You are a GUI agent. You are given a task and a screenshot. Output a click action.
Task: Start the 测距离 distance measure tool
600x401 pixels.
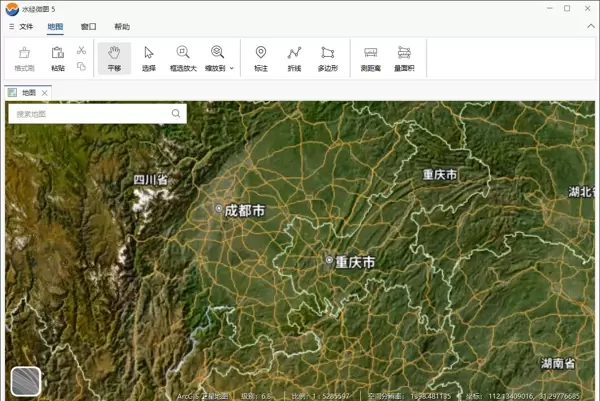(370, 58)
